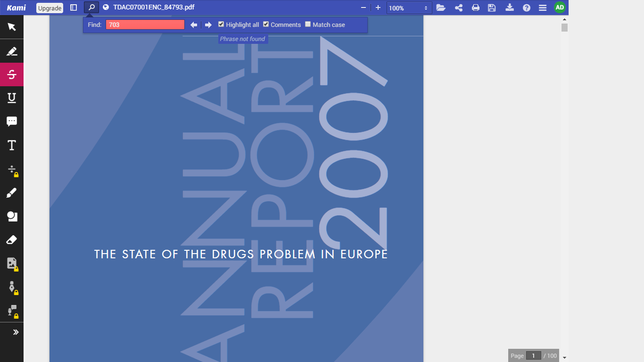Select the Underline tool
This screenshot has width=644, height=362.
tap(12, 98)
